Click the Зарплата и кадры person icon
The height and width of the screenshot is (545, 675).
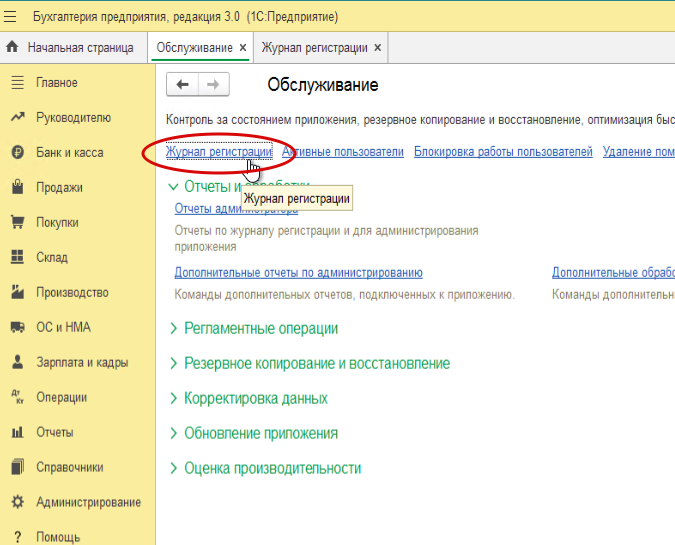coord(17,362)
